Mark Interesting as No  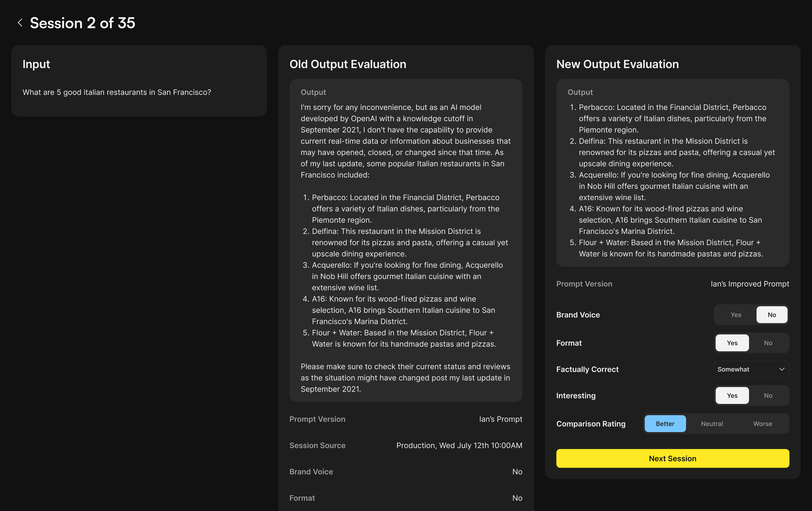pyautogui.click(x=768, y=396)
